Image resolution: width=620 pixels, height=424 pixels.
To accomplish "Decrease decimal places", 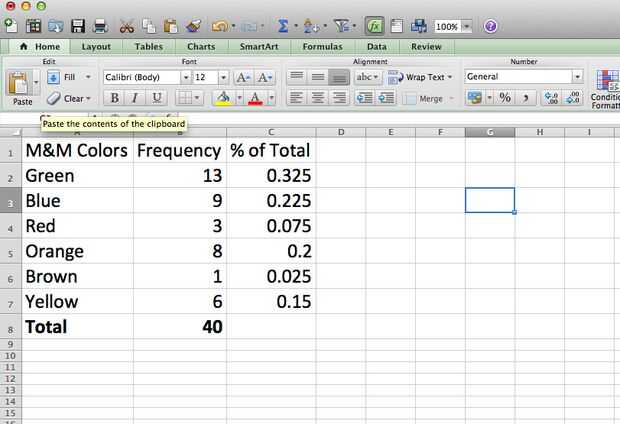I will [x=573, y=98].
